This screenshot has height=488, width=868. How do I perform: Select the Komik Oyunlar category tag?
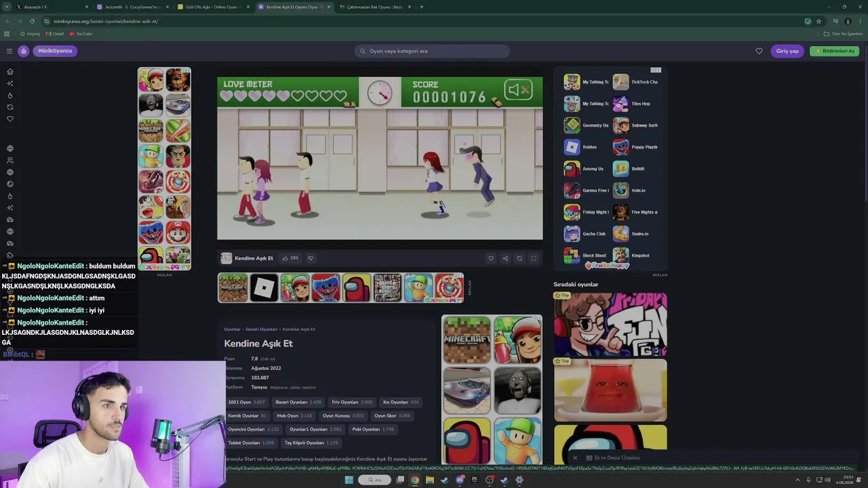(x=247, y=415)
